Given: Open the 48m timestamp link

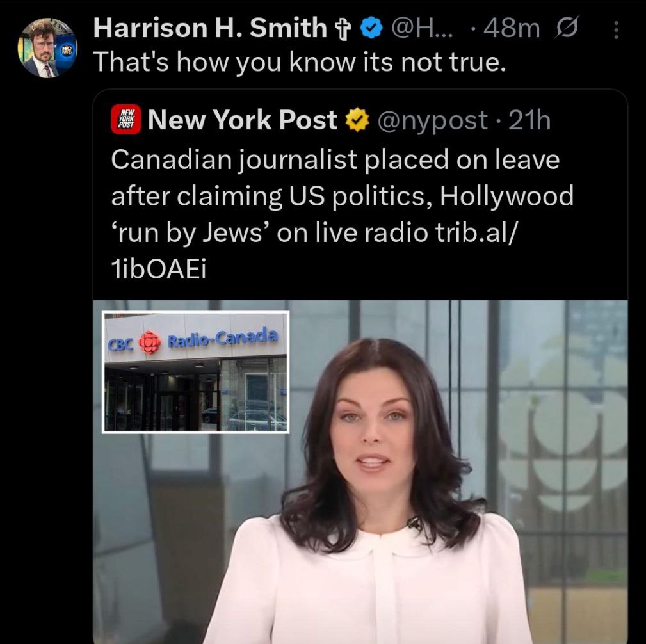Looking at the screenshot, I should tap(512, 28).
